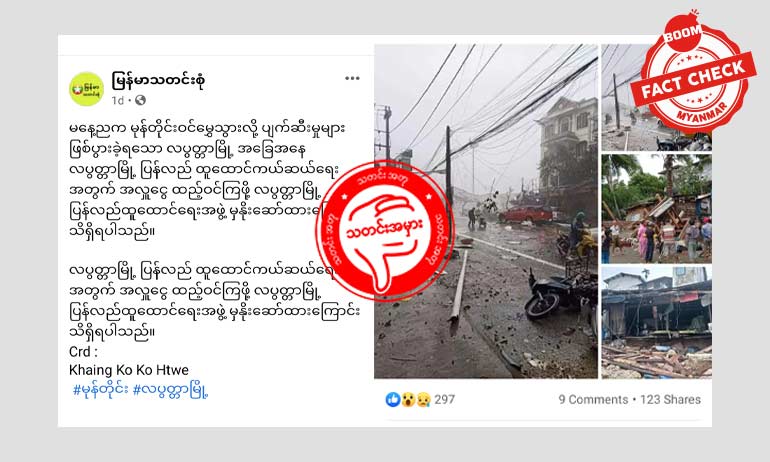
Task: Click the Sad reaction emoji
Action: pos(423,400)
